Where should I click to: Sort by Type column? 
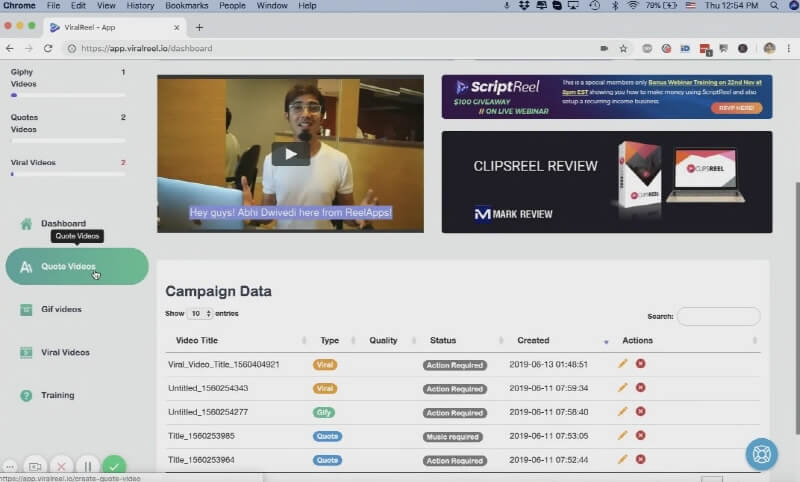[x=330, y=340]
